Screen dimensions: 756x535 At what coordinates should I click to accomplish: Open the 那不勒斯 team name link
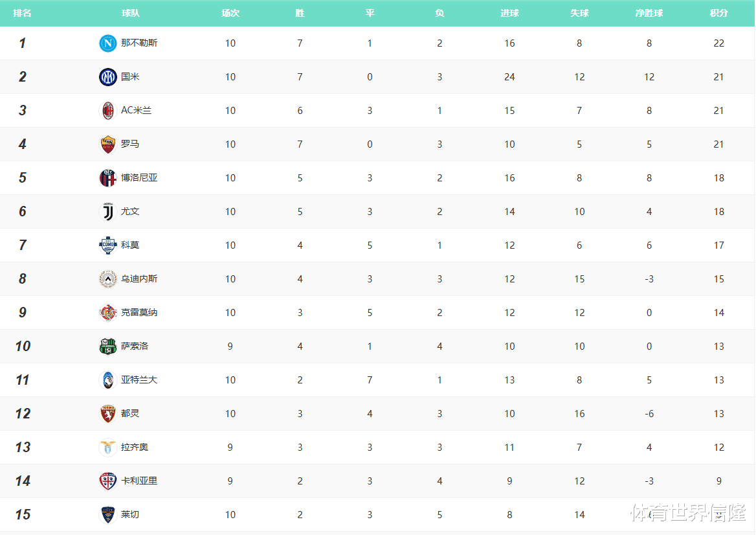point(139,43)
